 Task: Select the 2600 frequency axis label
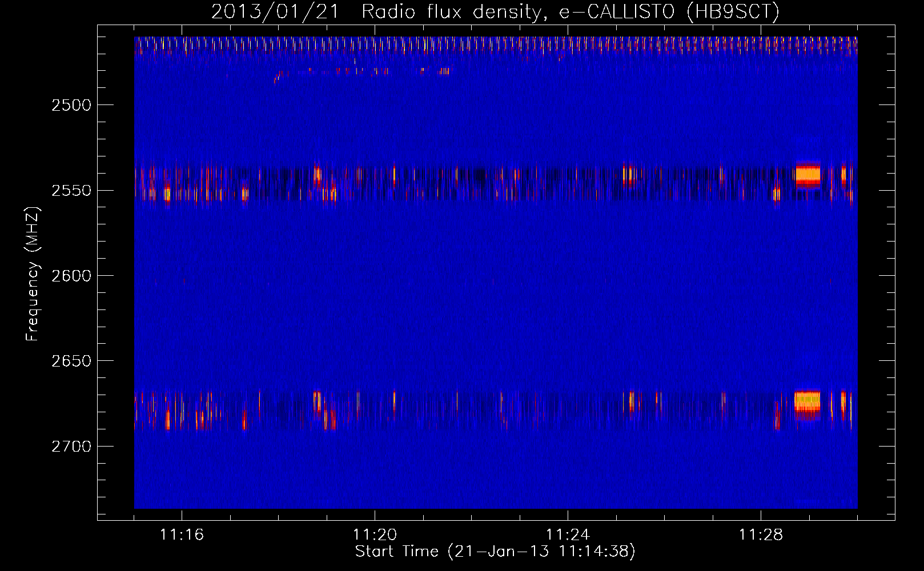[x=71, y=276]
